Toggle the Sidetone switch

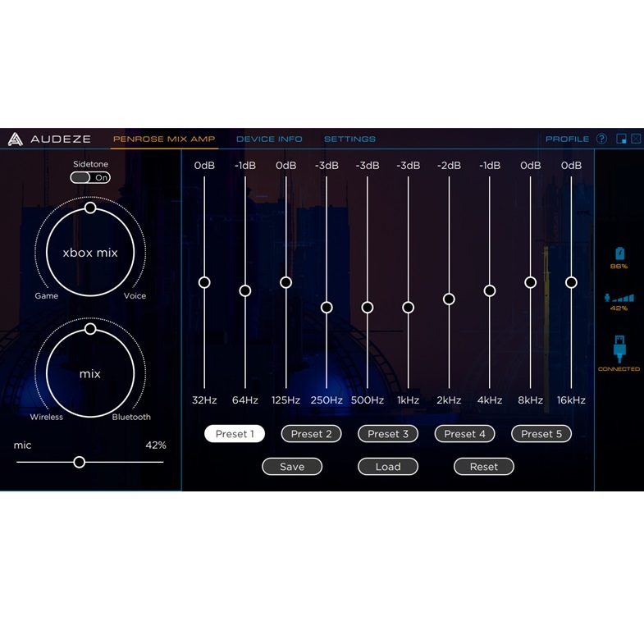[x=90, y=177]
